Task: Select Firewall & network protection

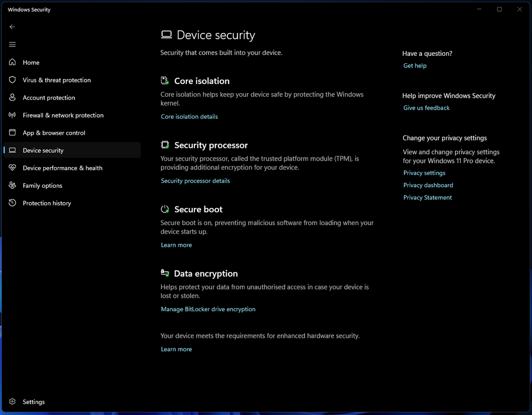Action: (72, 115)
